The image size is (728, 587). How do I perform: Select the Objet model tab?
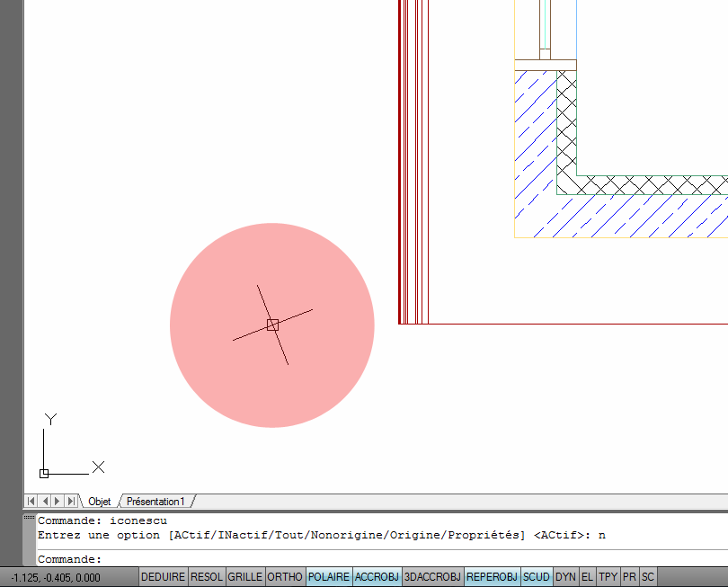pos(99,502)
